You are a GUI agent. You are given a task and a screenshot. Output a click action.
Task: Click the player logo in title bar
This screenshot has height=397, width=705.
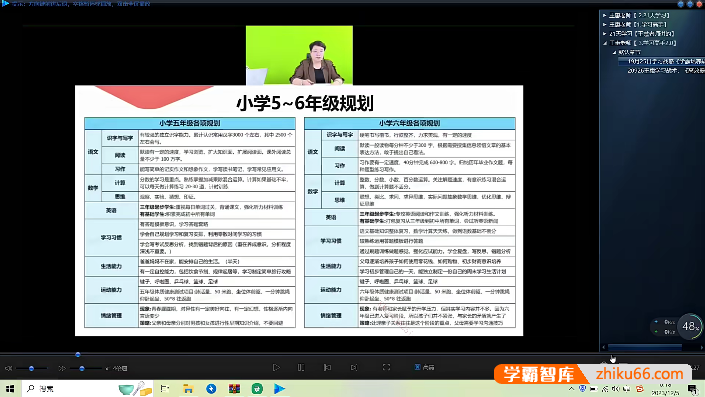[x=5, y=3]
